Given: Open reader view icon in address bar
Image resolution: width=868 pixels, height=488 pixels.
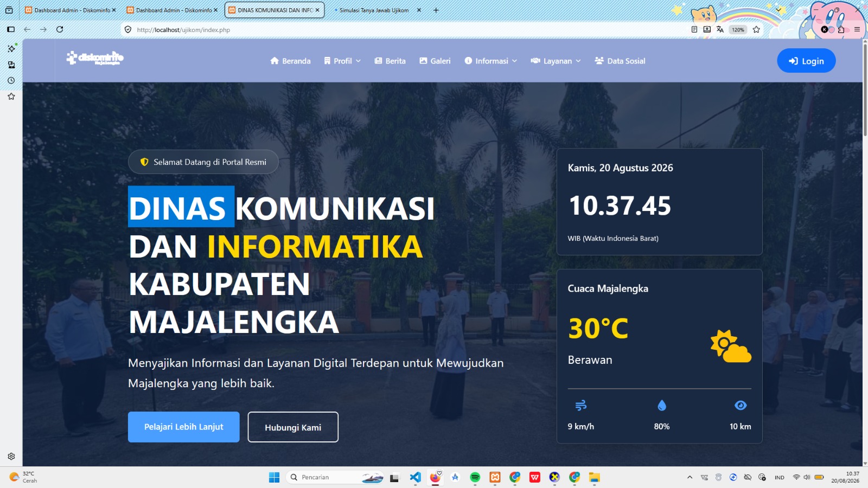Looking at the screenshot, I should pyautogui.click(x=694, y=30).
